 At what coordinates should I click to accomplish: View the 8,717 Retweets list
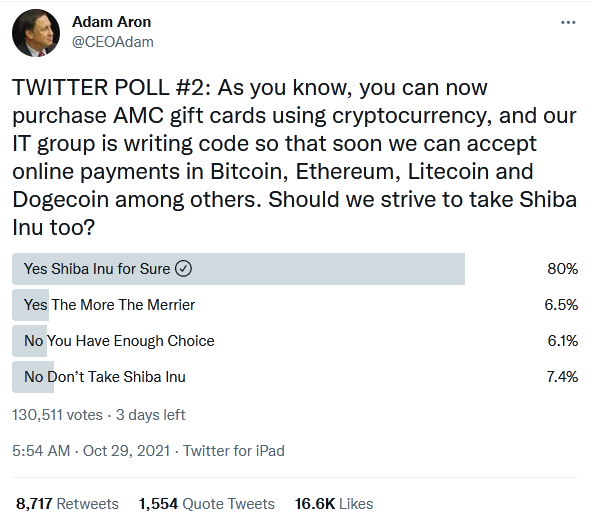click(x=67, y=504)
